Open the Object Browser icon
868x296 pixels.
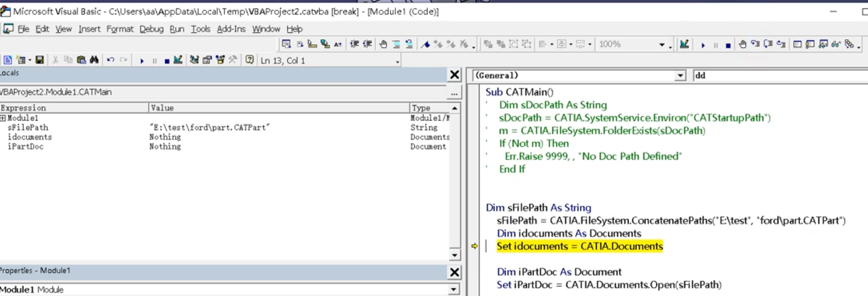220,60
